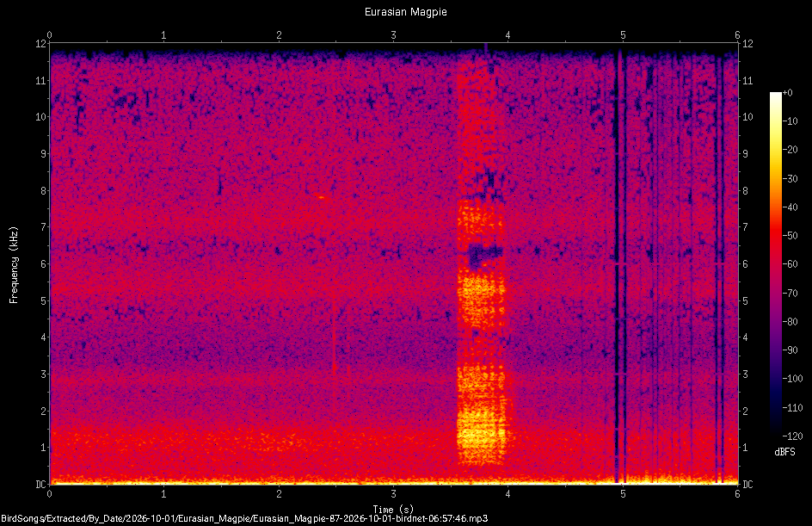This screenshot has height=526, width=812.
Task: Select the "-90" color scale label
Action: [x=790, y=350]
